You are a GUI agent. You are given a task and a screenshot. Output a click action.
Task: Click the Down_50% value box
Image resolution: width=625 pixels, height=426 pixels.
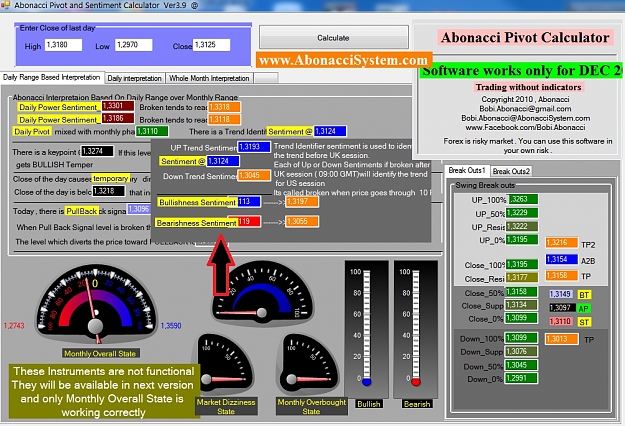pyautogui.click(x=522, y=365)
